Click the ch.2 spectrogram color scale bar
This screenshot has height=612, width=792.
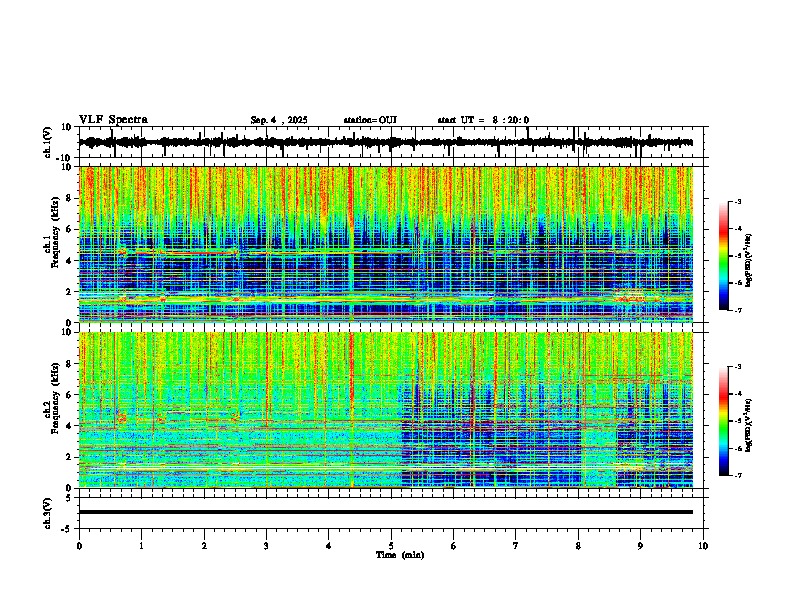pyautogui.click(x=724, y=421)
